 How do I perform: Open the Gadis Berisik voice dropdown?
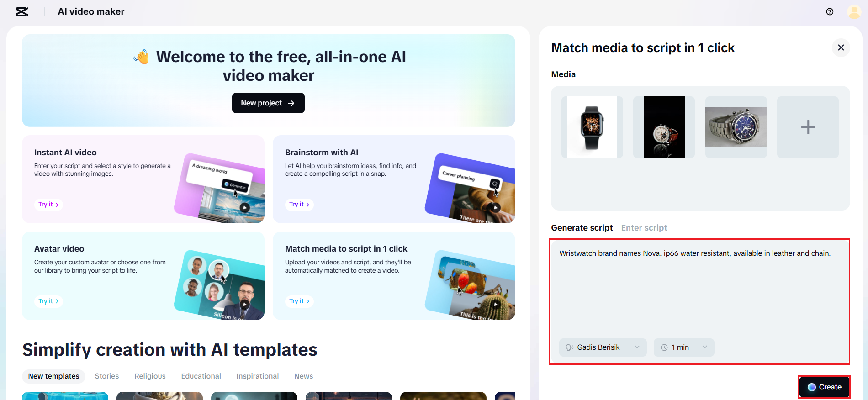(x=603, y=347)
